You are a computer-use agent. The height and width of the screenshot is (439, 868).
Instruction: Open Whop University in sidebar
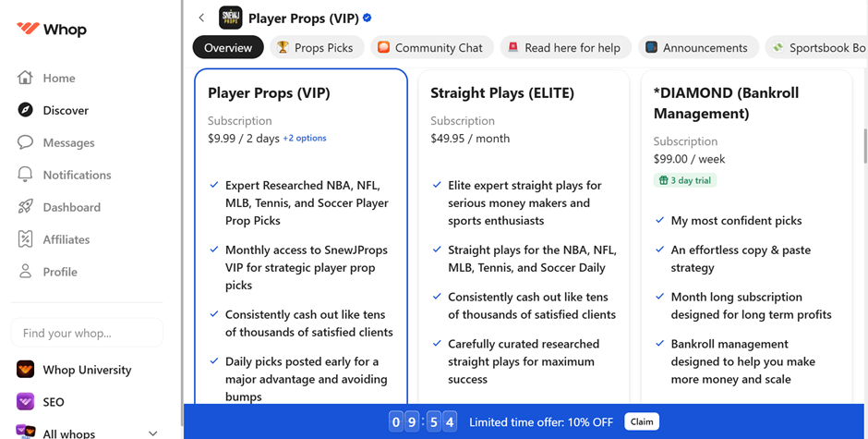click(87, 370)
